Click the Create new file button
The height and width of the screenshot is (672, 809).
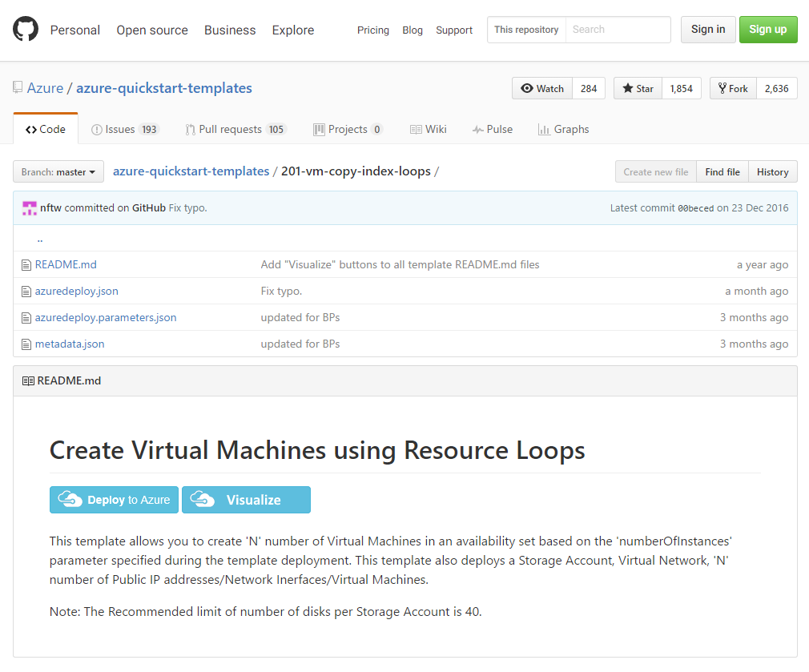tap(656, 171)
